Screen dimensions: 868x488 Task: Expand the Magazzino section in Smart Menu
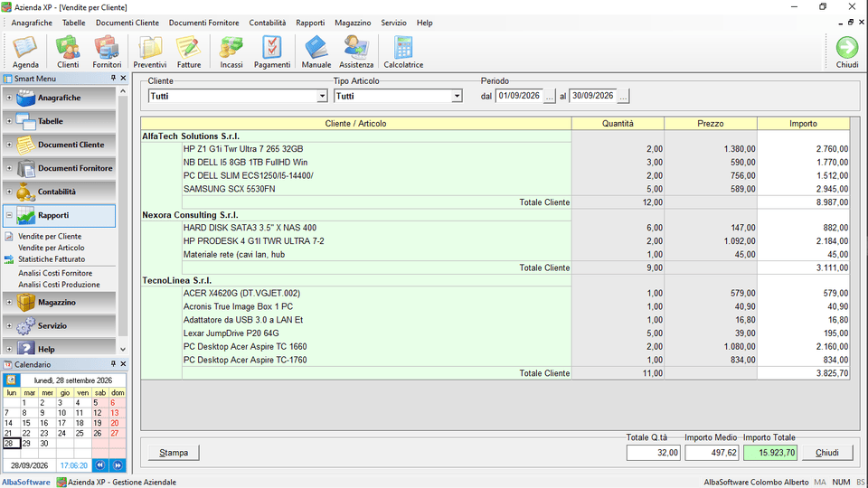9,302
